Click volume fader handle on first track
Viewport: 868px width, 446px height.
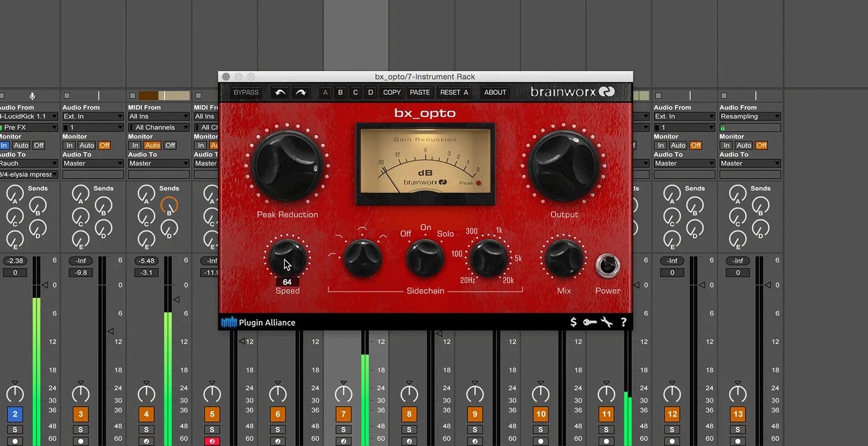tap(45, 285)
